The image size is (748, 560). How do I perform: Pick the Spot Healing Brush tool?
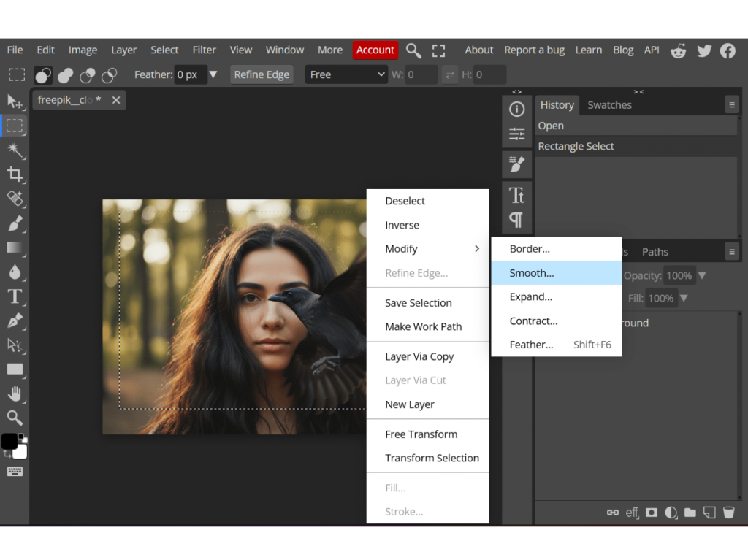pyautogui.click(x=15, y=199)
